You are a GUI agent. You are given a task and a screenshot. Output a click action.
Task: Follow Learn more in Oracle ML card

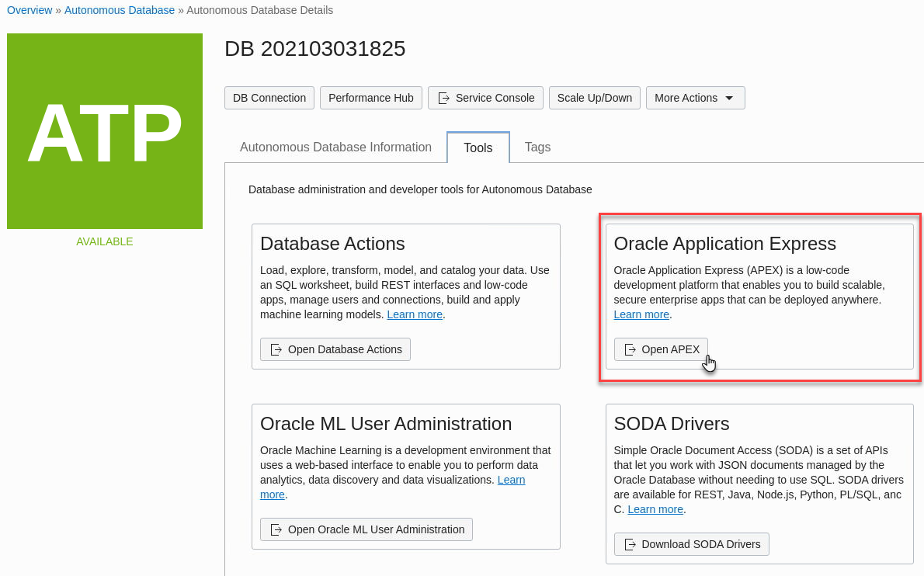pyautogui.click(x=511, y=480)
